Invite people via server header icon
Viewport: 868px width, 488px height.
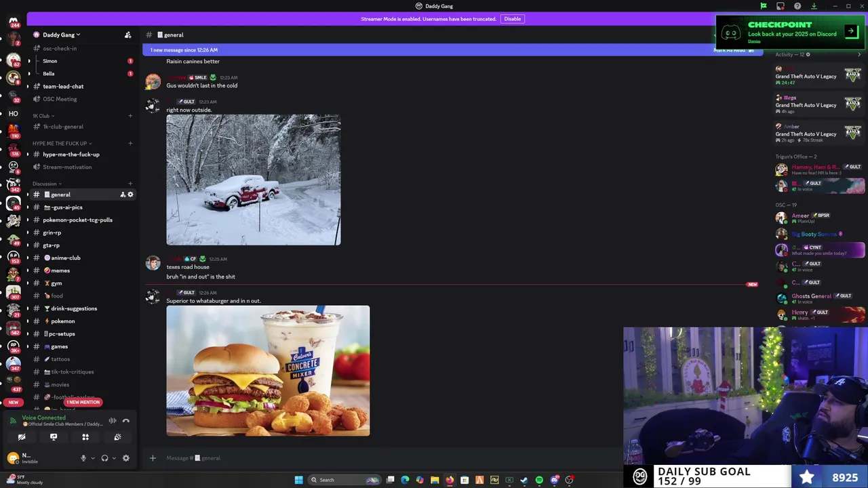(127, 35)
